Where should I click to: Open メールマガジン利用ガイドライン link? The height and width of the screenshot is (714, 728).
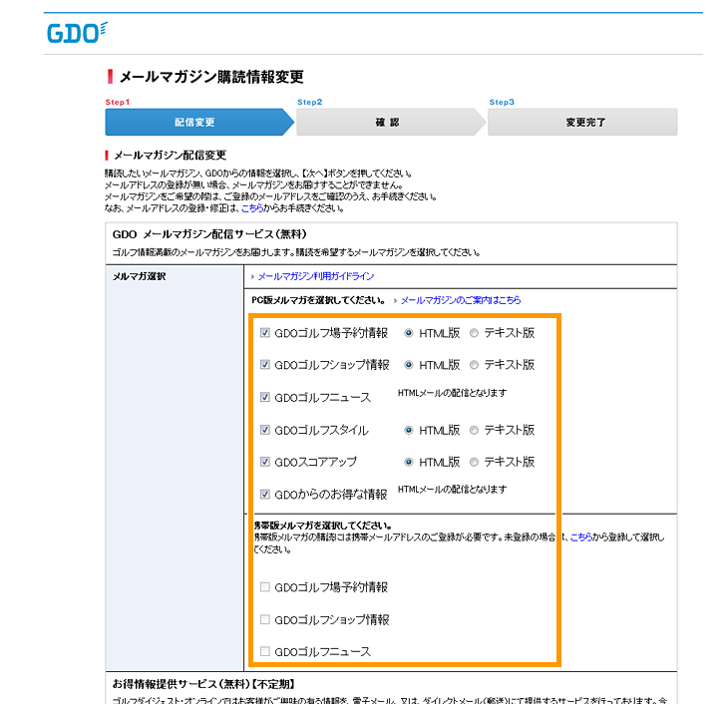pos(316,276)
